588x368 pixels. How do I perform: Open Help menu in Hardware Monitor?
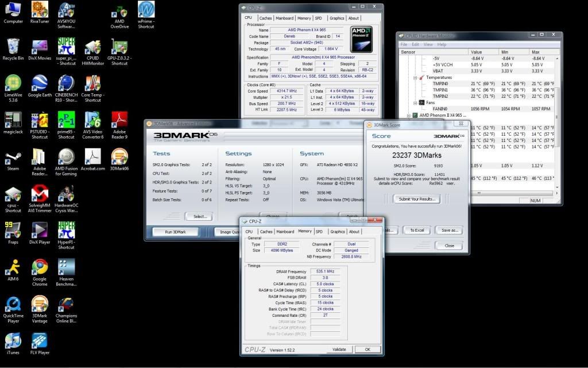442,44
